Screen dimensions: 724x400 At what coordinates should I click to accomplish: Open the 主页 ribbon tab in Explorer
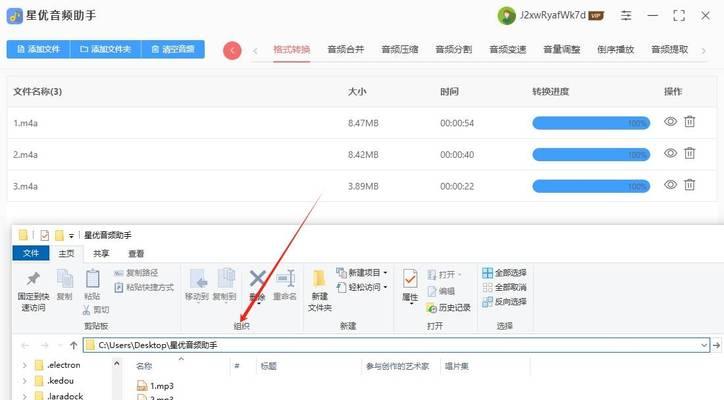(66, 253)
